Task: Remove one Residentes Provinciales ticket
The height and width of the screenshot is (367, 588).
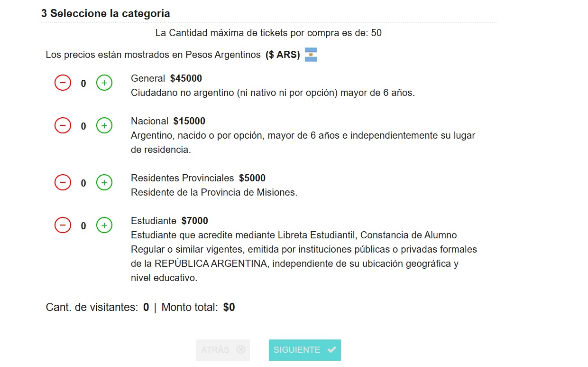Action: coord(63,182)
